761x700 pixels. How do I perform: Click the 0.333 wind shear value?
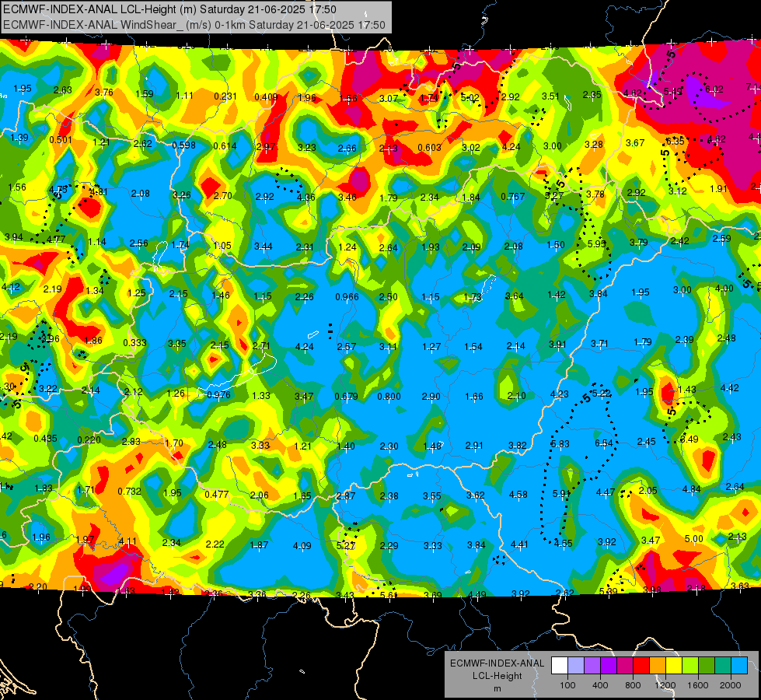[x=135, y=342]
